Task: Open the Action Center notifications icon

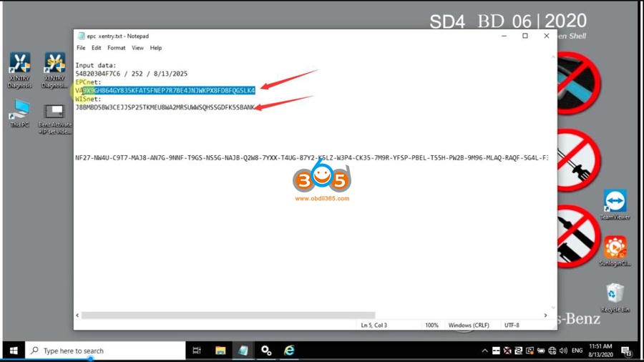Action: [x=626, y=351]
